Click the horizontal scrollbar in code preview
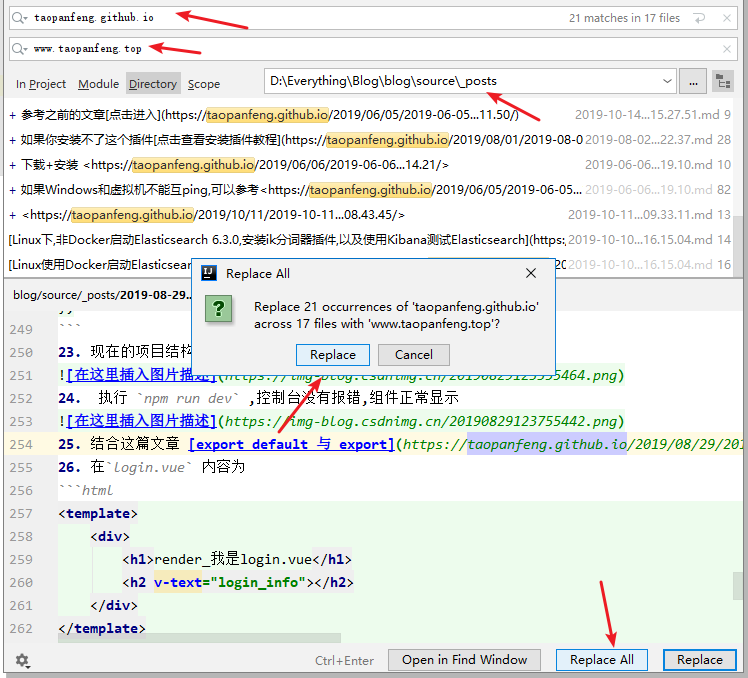This screenshot has width=748, height=678. [x=199, y=638]
